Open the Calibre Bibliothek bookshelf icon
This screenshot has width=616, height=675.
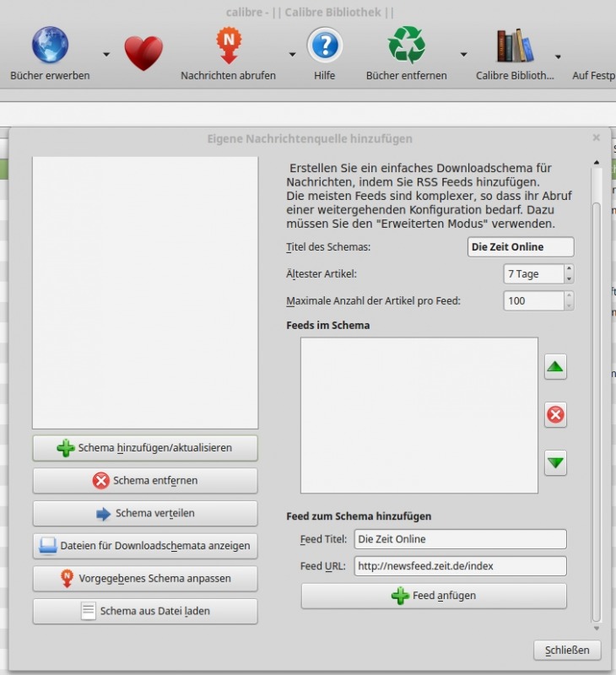tap(515, 46)
